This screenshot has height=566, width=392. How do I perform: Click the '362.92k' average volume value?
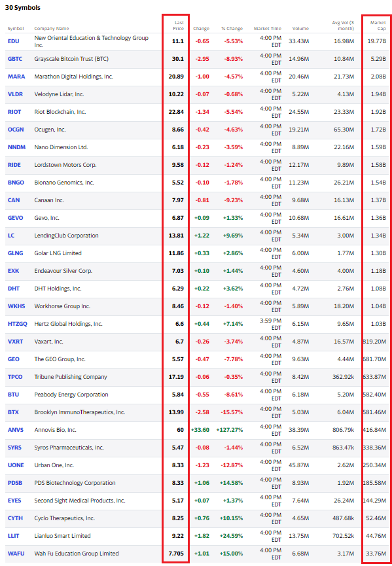click(343, 377)
